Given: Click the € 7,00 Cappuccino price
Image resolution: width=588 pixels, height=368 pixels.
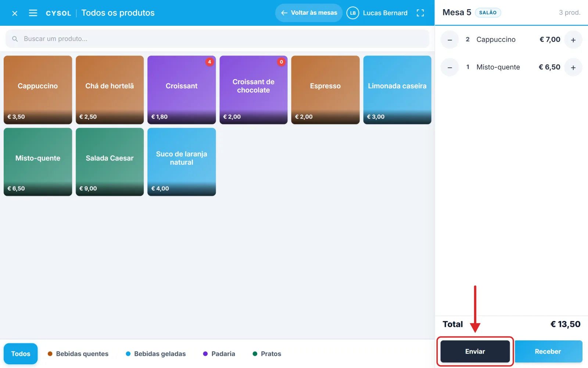Looking at the screenshot, I should pos(550,39).
